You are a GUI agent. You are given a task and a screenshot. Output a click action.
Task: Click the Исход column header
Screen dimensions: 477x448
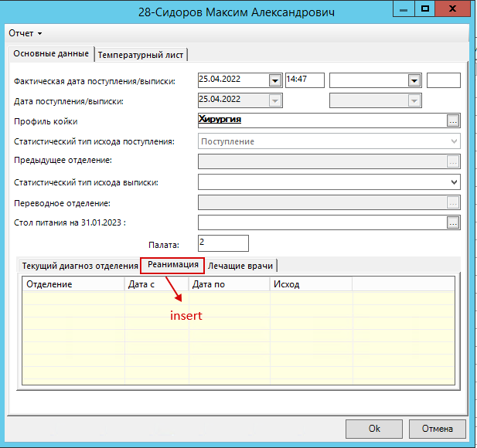[310, 284]
